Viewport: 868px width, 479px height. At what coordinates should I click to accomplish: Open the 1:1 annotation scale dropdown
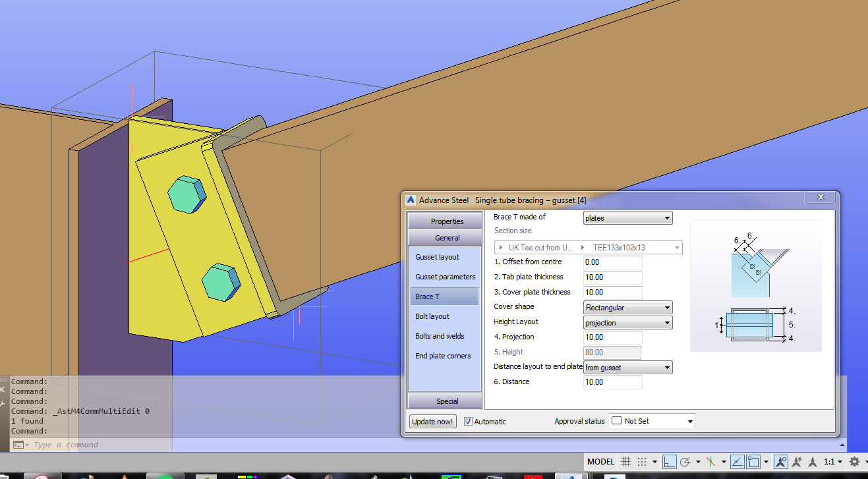pyautogui.click(x=841, y=462)
